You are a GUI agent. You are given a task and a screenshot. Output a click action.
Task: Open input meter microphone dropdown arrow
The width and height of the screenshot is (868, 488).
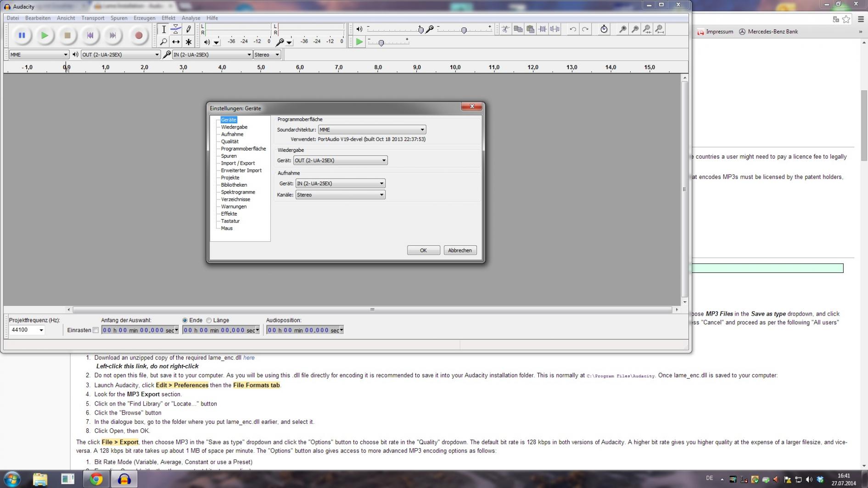[289, 42]
